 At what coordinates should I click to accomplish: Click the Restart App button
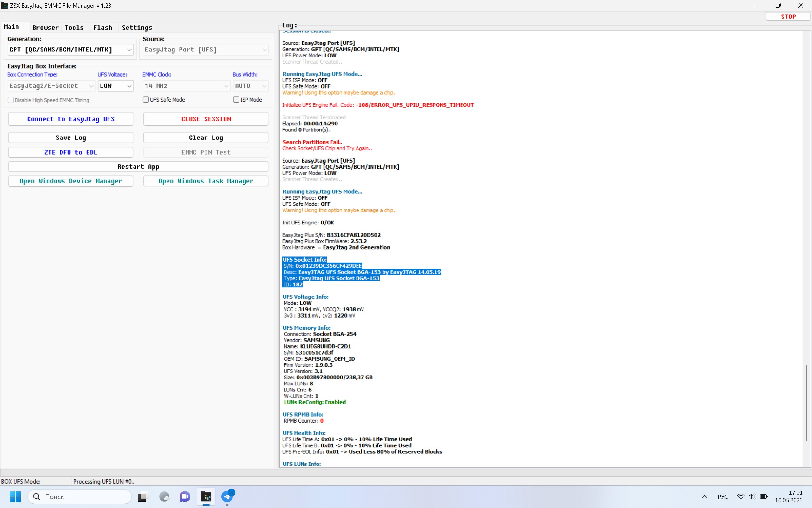pos(138,167)
